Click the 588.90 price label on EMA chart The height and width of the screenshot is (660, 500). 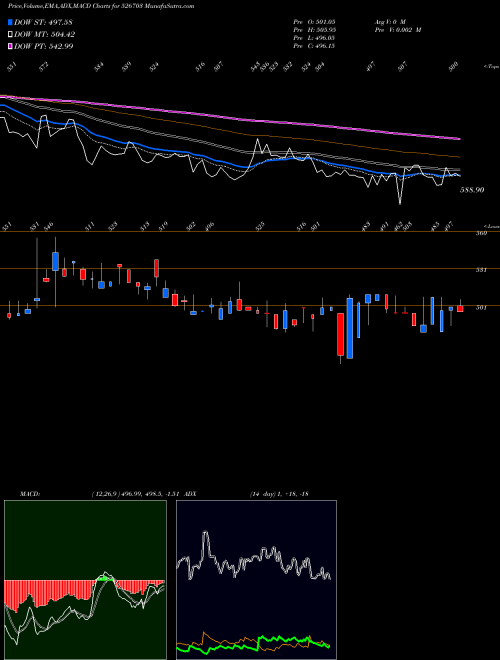click(x=472, y=190)
